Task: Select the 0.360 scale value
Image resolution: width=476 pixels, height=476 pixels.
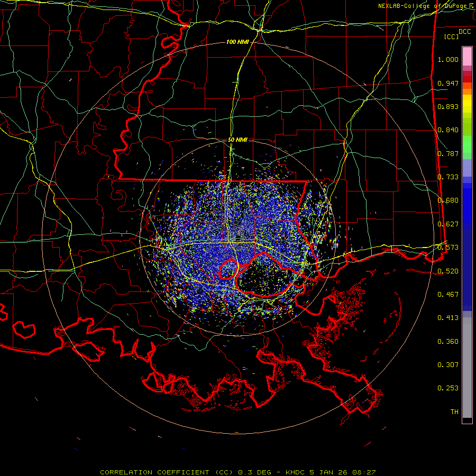Action: (x=448, y=342)
